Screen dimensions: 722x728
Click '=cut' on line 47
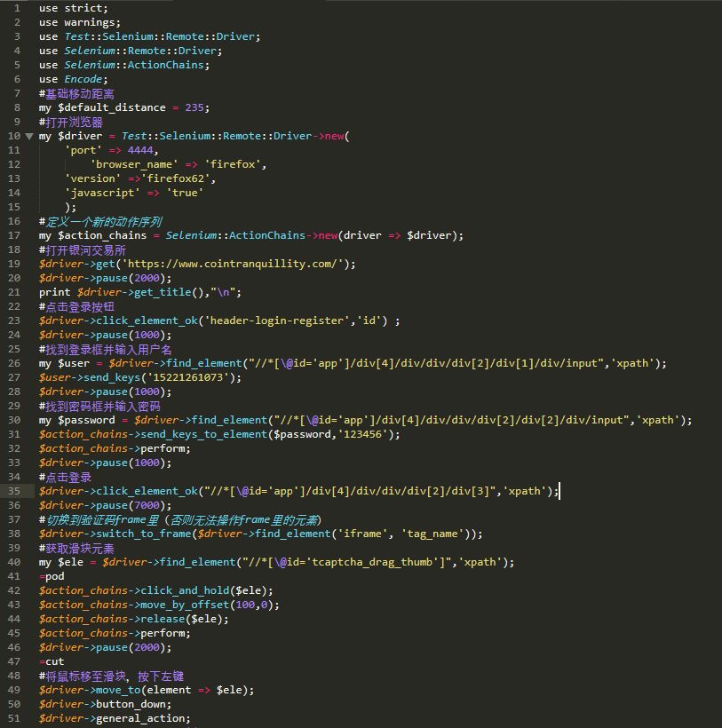point(52,661)
